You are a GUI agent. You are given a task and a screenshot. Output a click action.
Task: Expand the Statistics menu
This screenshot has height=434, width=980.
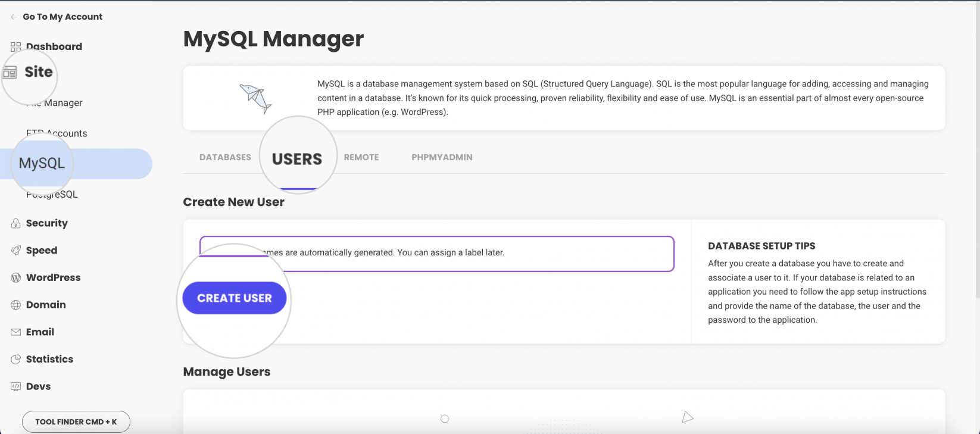(x=49, y=359)
